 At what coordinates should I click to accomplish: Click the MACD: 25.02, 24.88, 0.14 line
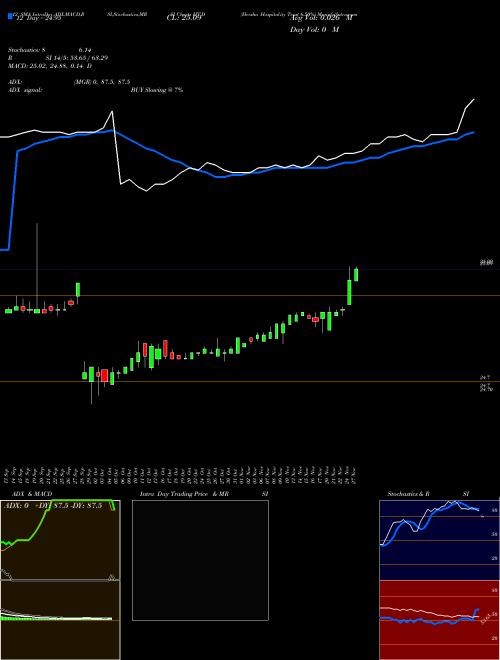click(x=50, y=66)
